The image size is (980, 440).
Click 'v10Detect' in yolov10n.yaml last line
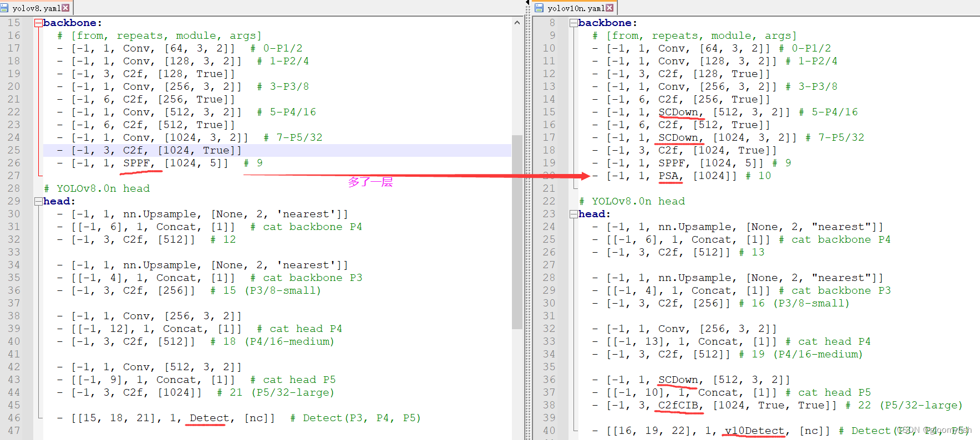point(754,431)
